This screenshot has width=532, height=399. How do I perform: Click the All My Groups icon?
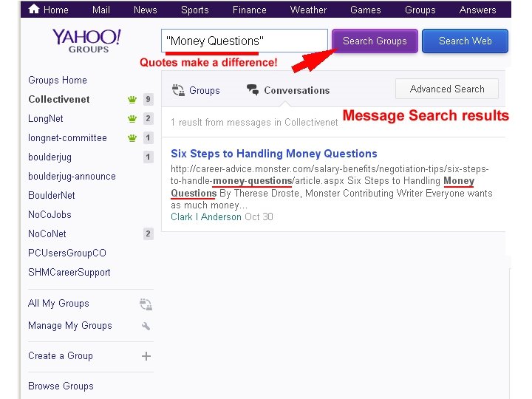click(146, 304)
